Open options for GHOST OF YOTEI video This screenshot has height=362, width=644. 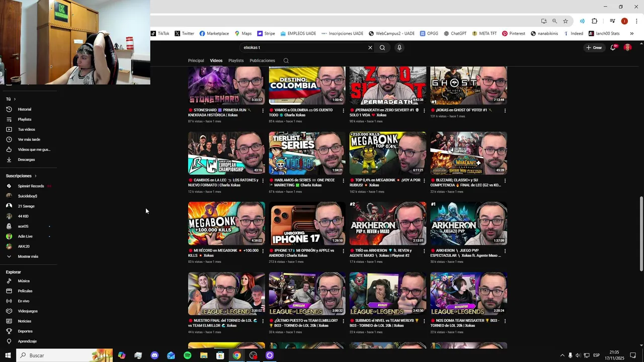click(x=505, y=110)
